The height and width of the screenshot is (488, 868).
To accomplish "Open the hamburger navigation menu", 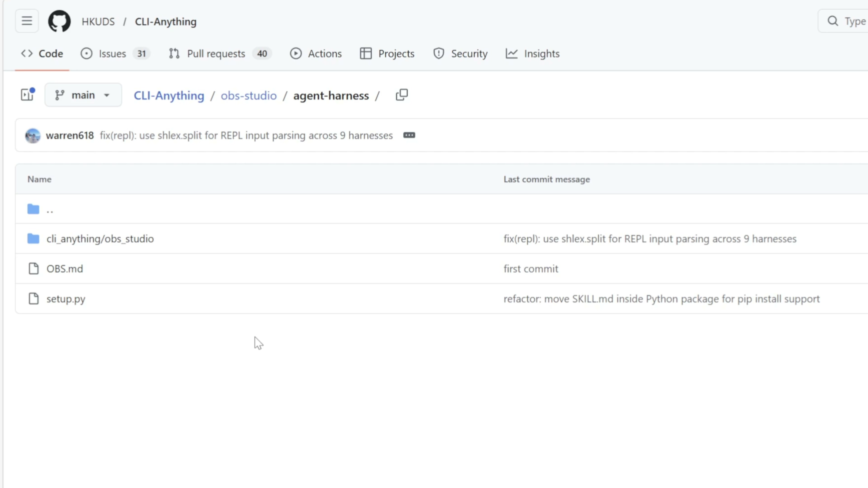I will (x=27, y=21).
